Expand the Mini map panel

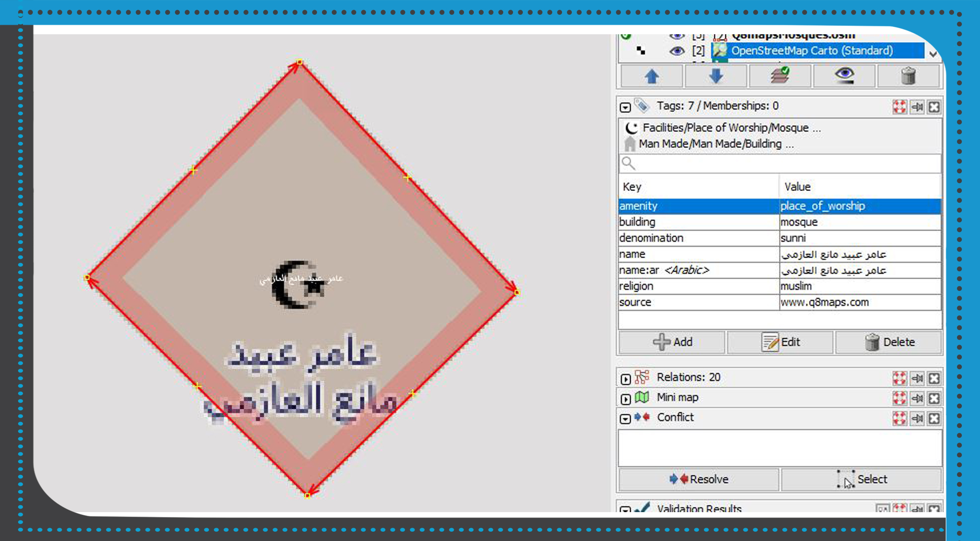click(x=625, y=399)
